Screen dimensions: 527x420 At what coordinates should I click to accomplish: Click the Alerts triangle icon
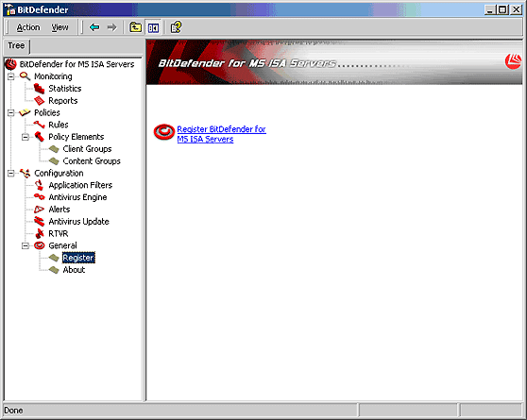(39, 210)
